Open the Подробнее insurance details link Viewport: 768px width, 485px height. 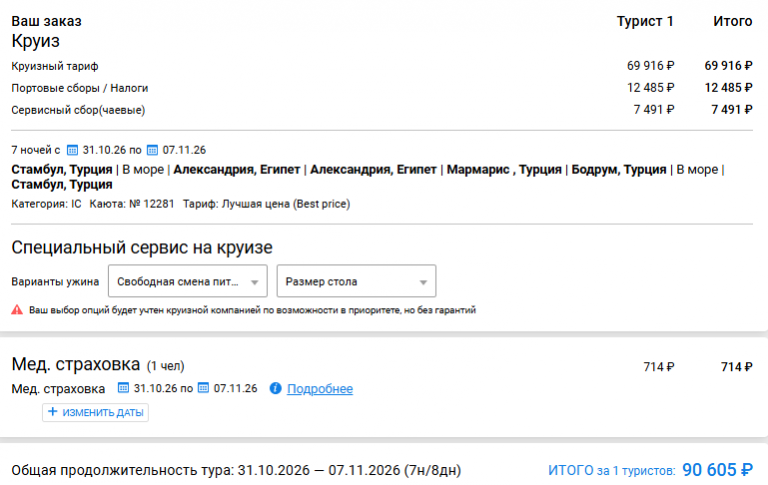(x=320, y=388)
